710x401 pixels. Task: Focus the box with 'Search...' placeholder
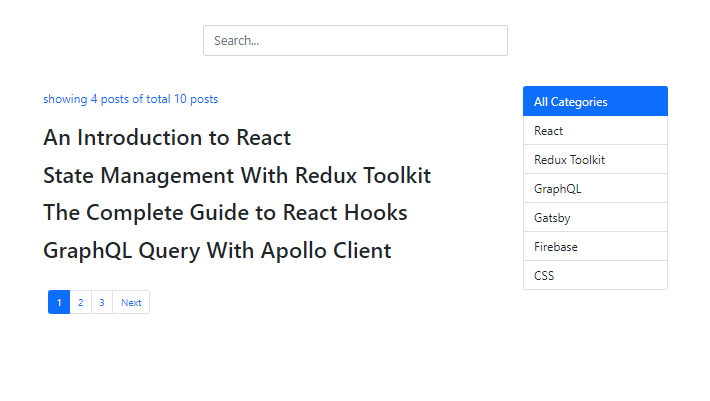point(355,41)
